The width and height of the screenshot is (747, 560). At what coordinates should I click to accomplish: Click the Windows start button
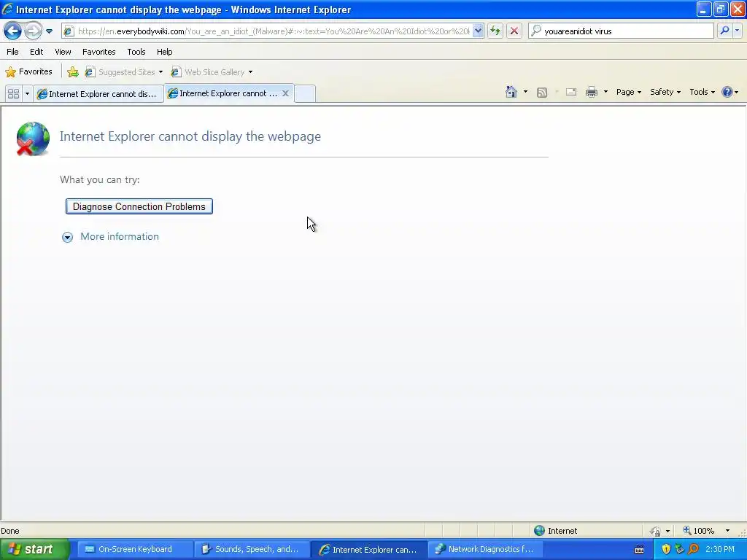34,549
